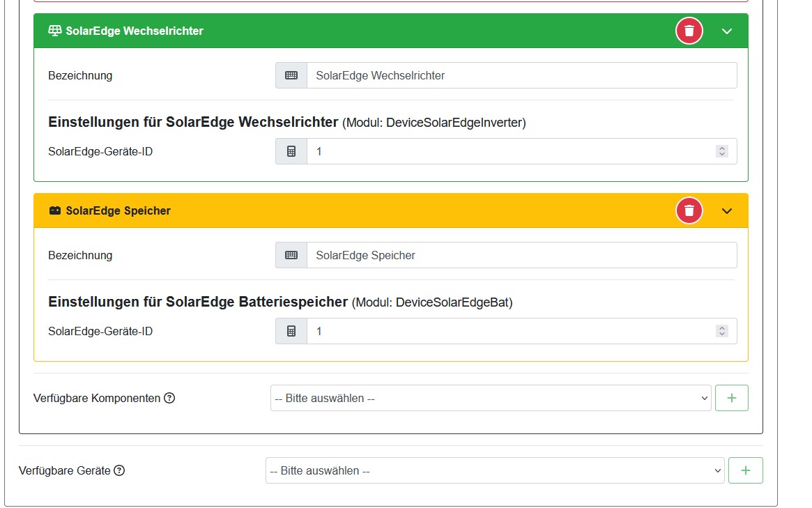The image size is (812, 508).
Task: Click the SolarEdge Speicher header title
Action: tap(118, 210)
